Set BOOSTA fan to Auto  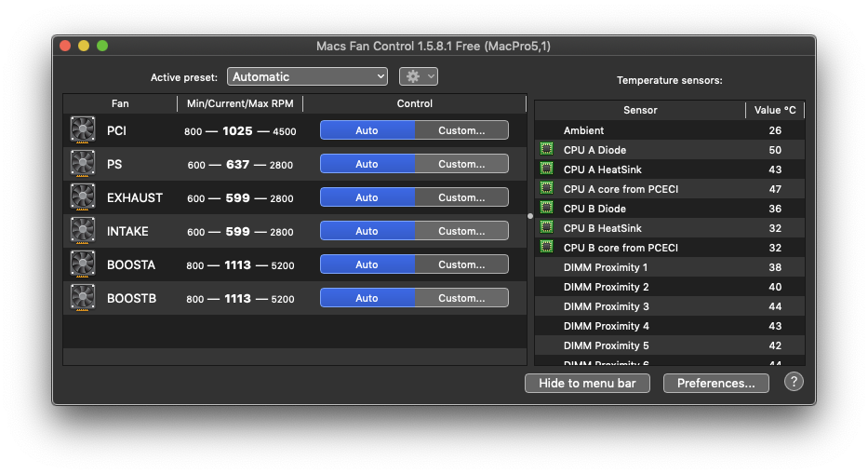tap(367, 264)
